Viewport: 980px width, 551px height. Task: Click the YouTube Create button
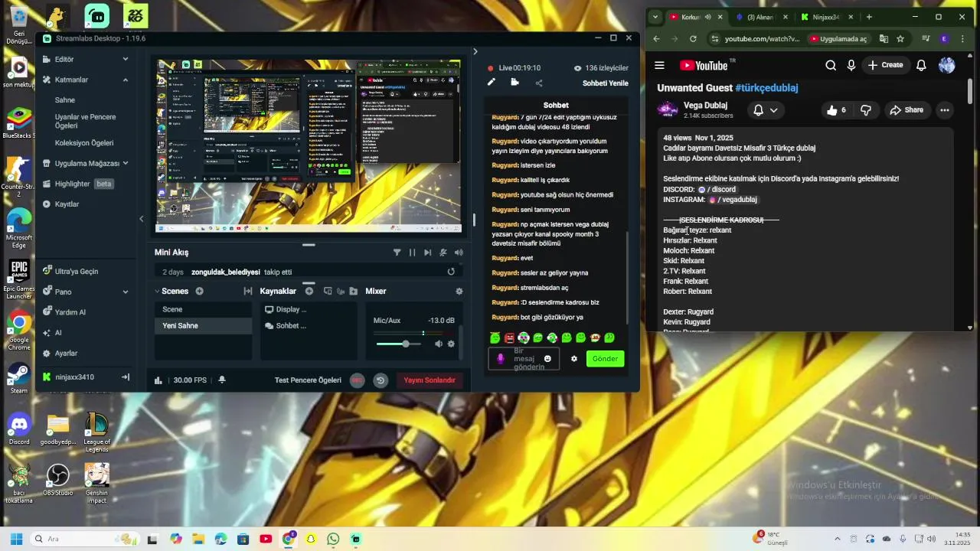(x=886, y=65)
